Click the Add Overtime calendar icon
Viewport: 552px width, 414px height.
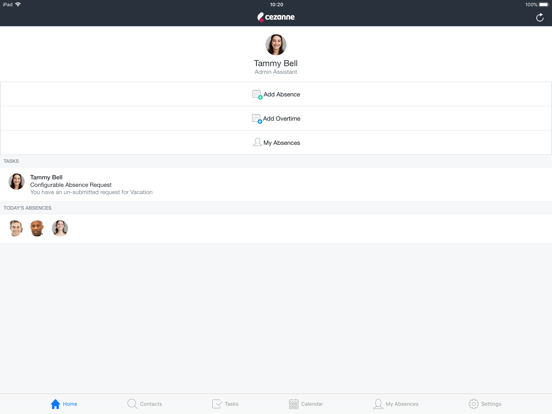click(257, 119)
